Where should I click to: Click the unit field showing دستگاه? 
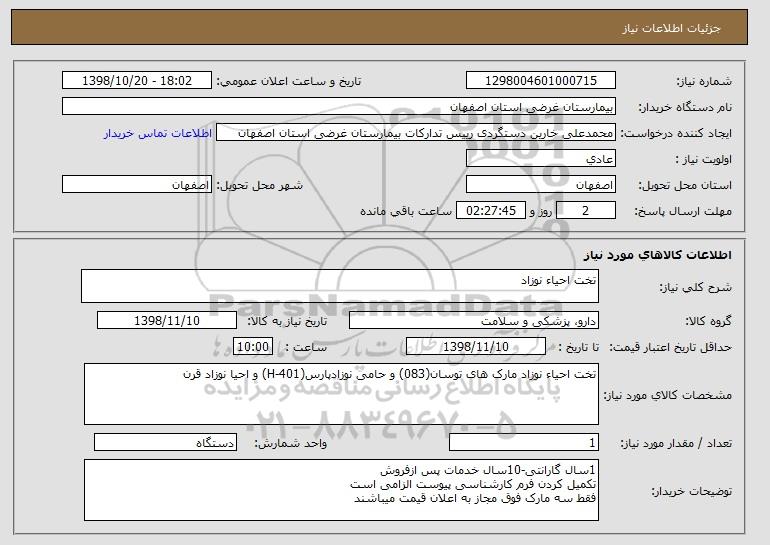(165, 442)
